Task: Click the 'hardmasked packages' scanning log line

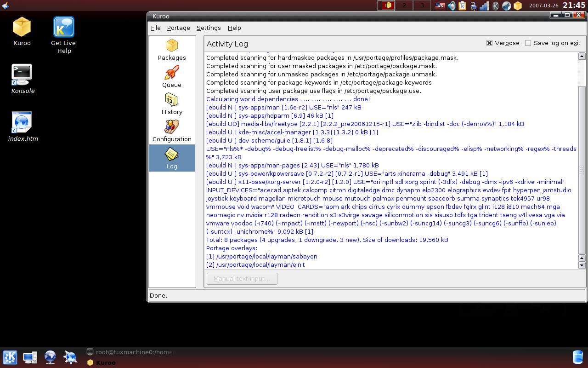Action: [333, 58]
